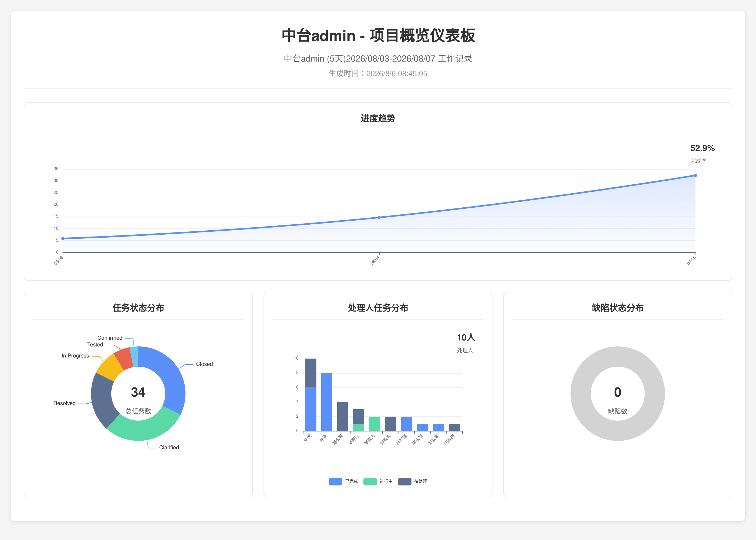Click the Tested label text

pyautogui.click(x=95, y=345)
